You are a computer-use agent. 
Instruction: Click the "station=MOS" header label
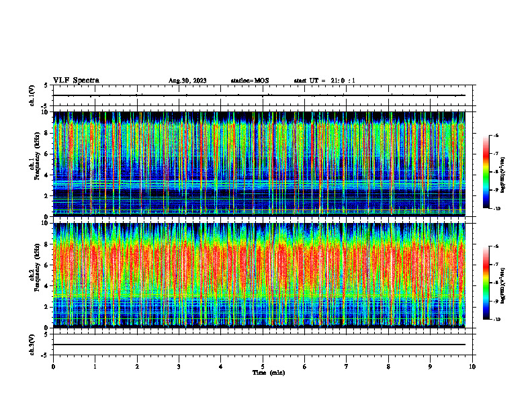click(x=250, y=81)
